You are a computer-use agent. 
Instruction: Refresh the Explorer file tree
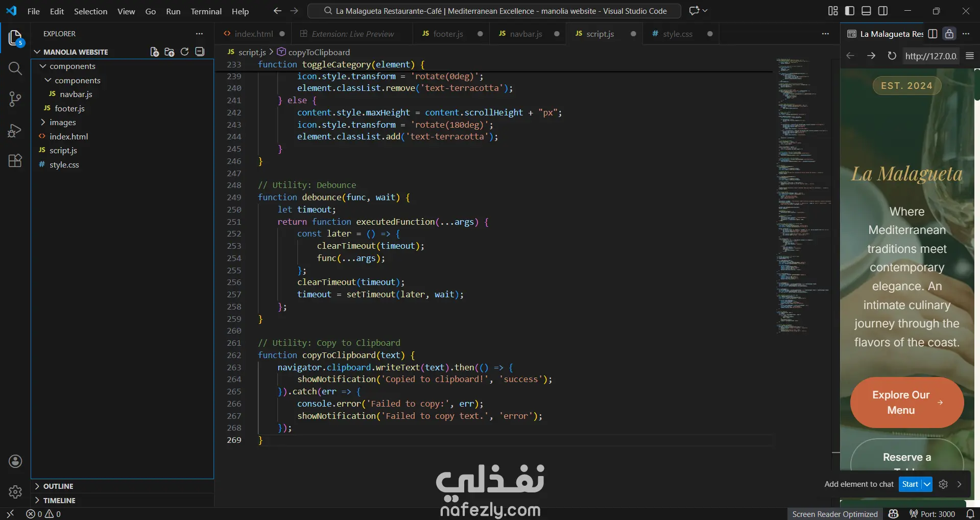point(185,52)
